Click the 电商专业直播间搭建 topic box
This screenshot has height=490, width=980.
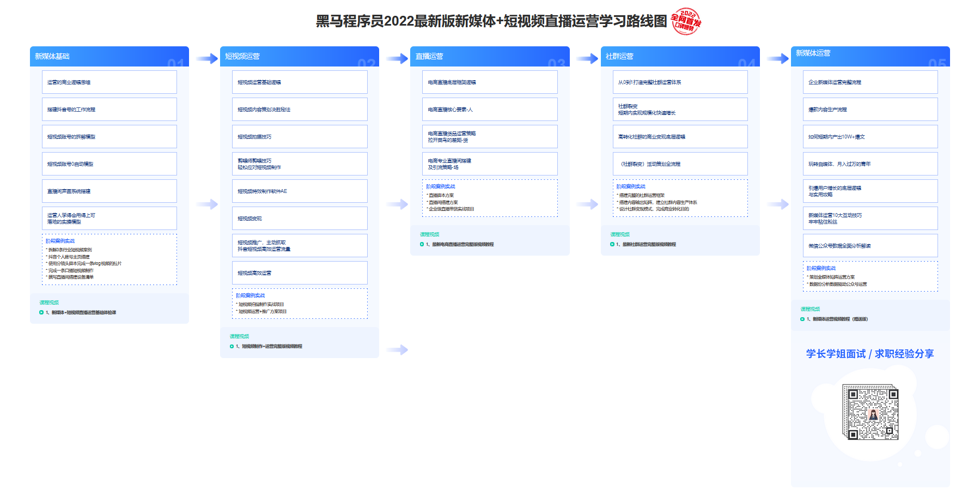click(x=490, y=164)
